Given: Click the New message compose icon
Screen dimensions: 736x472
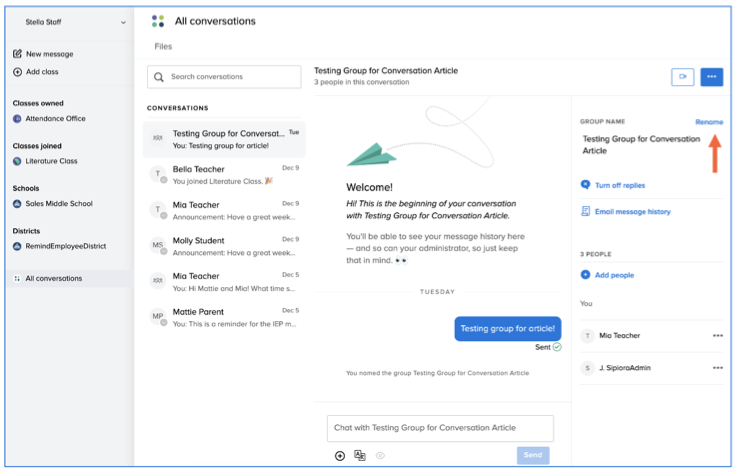Looking at the screenshot, I should 18,54.
